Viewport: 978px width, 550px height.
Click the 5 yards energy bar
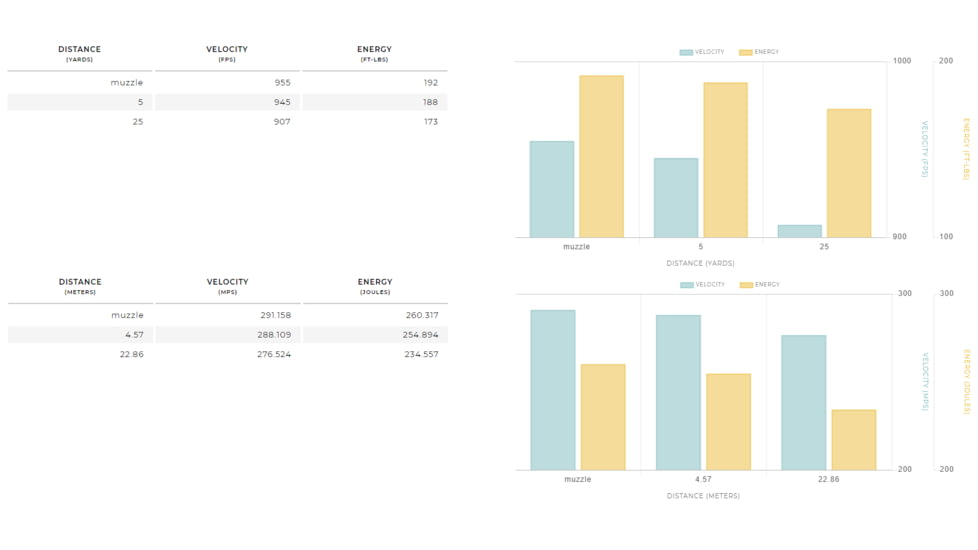click(x=725, y=160)
